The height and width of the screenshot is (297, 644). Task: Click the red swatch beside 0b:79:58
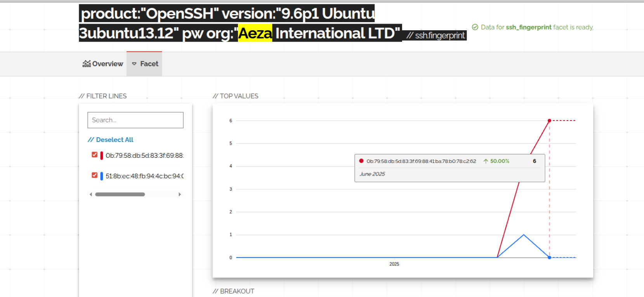102,156
